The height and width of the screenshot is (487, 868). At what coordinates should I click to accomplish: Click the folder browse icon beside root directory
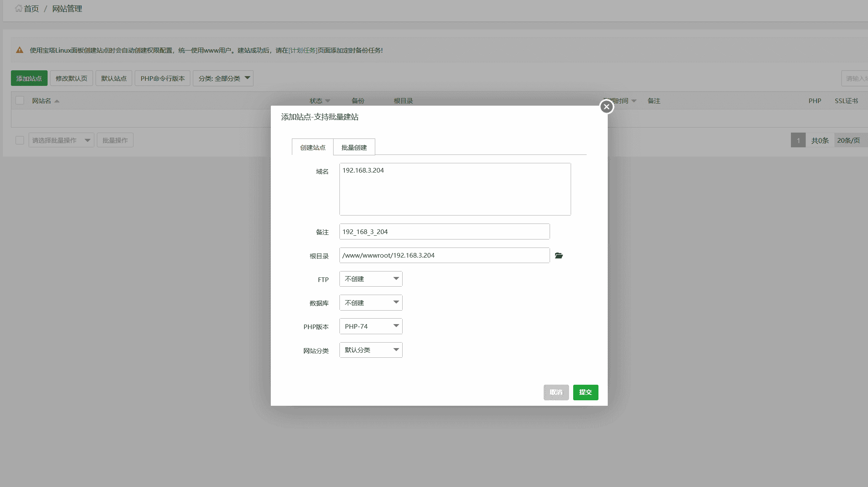tap(559, 255)
